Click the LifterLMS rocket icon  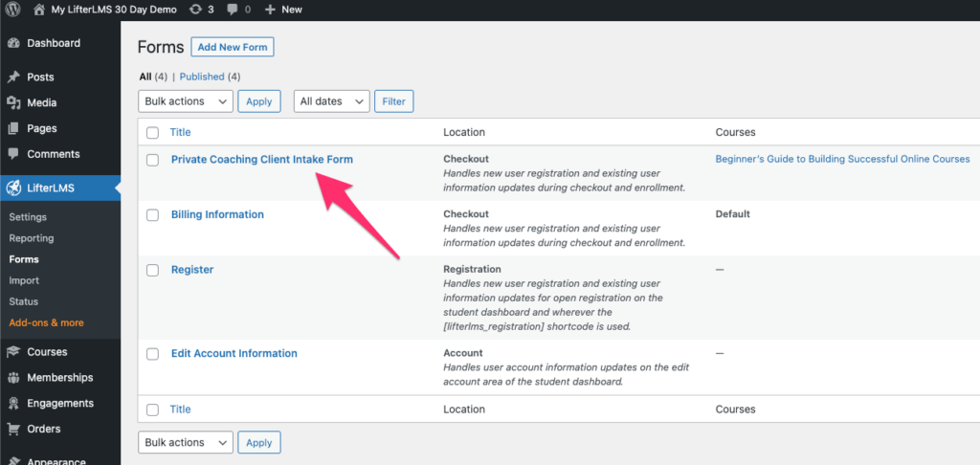pos(13,188)
